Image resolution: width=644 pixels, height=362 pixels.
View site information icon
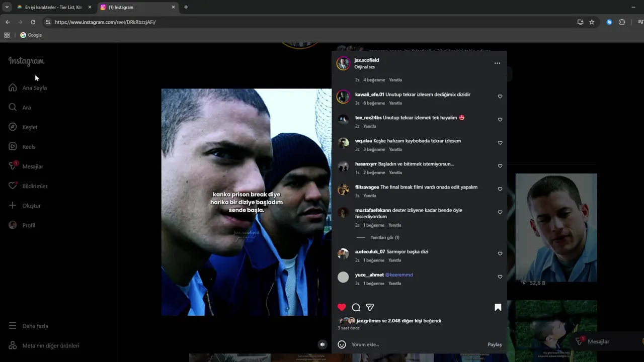tap(48, 22)
